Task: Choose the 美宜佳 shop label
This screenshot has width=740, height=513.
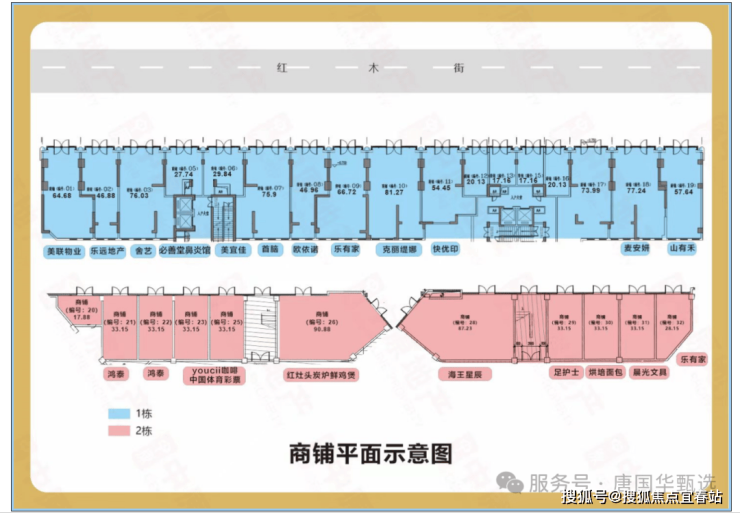Action: point(233,250)
